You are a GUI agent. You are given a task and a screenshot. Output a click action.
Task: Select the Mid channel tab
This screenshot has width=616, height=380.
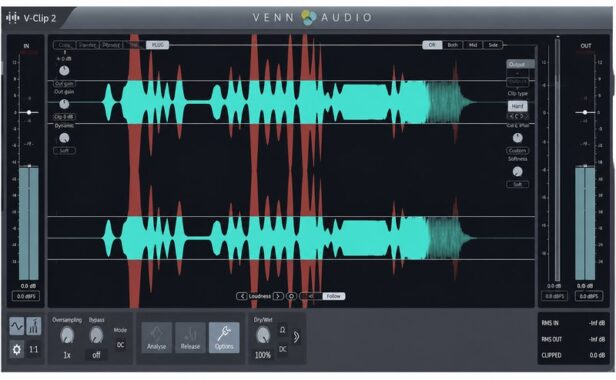473,45
